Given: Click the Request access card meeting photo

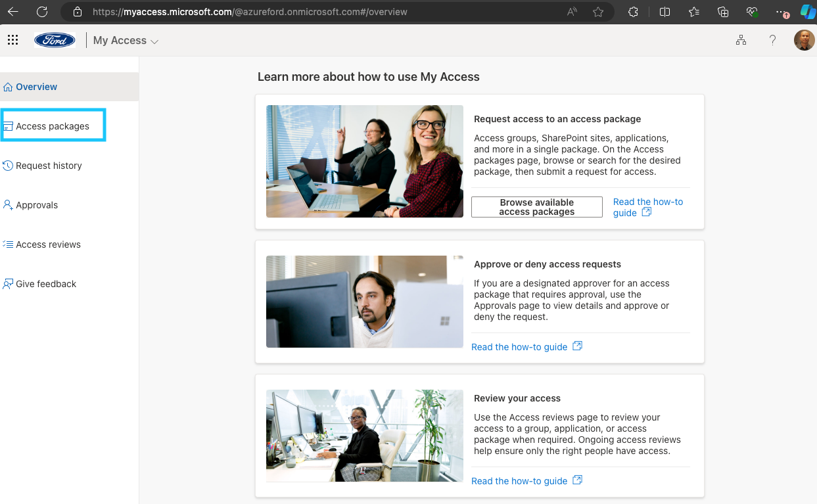Looking at the screenshot, I should point(365,162).
